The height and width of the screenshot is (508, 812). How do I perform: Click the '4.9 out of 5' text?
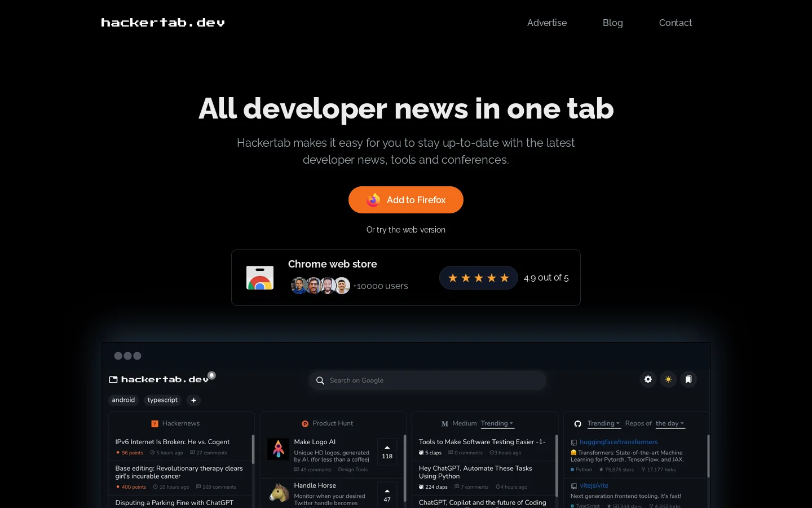tap(546, 278)
